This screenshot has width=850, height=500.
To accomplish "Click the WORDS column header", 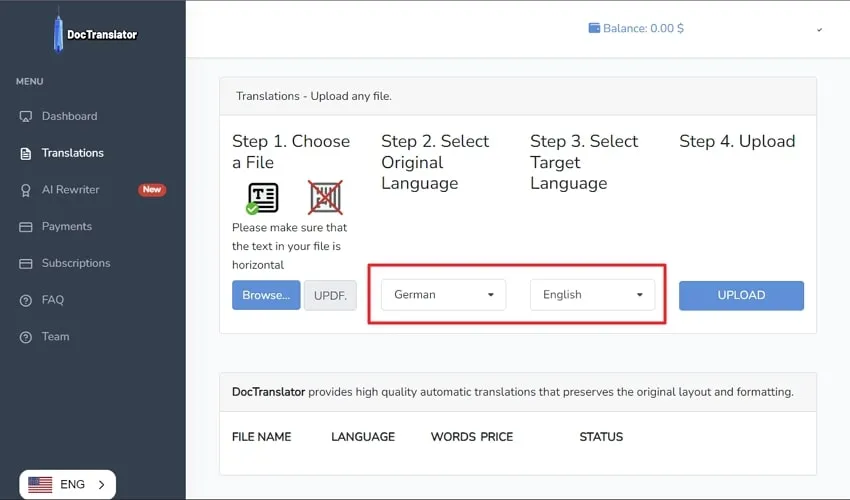I will (x=453, y=437).
